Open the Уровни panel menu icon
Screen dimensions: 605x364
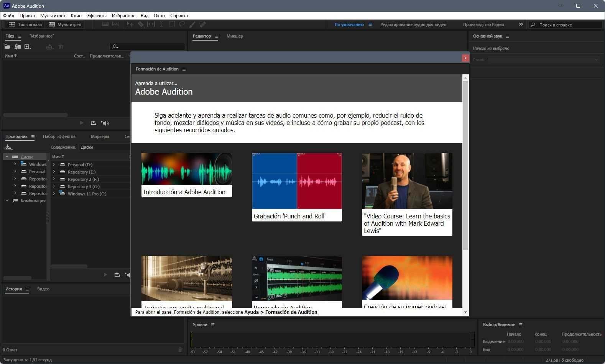tap(213, 325)
